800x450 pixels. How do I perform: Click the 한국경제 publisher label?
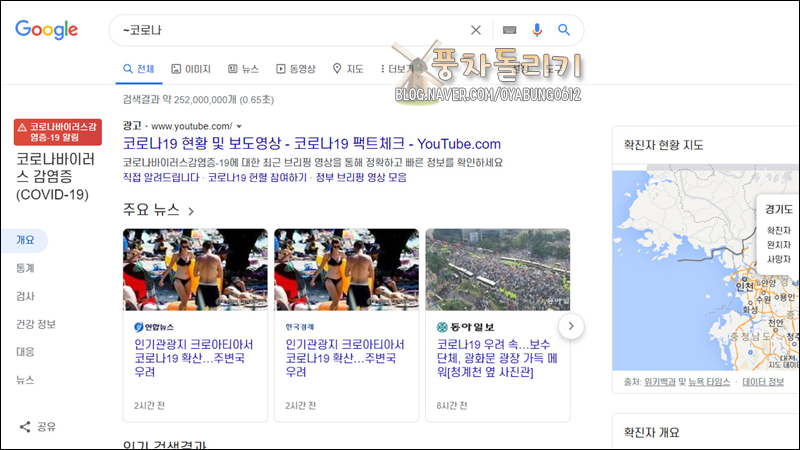(299, 327)
